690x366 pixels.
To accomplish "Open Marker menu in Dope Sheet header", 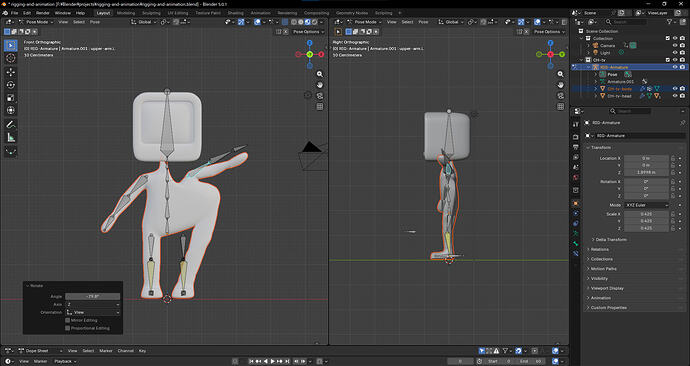I will click(x=106, y=351).
